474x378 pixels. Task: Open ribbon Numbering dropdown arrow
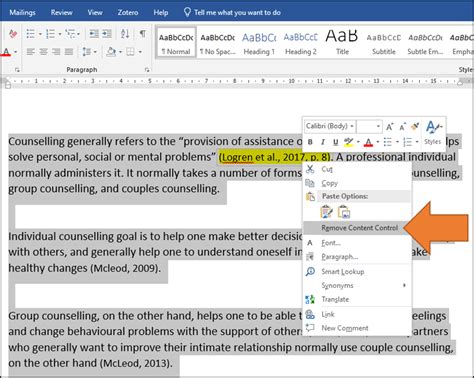click(x=60, y=34)
